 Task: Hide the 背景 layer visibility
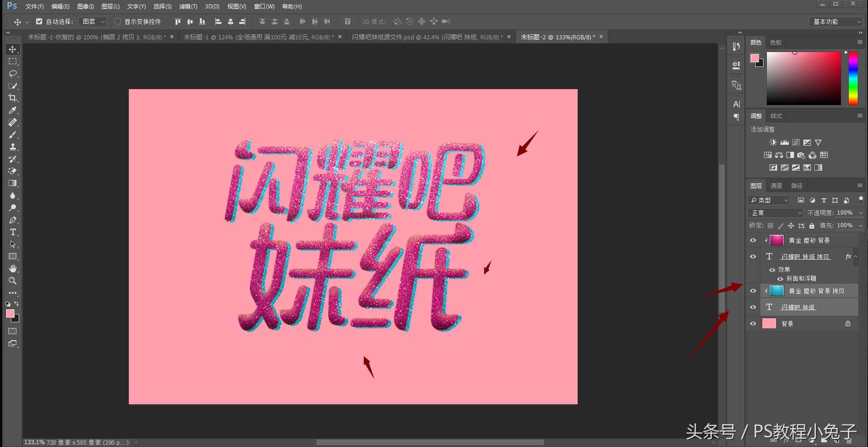coord(753,323)
